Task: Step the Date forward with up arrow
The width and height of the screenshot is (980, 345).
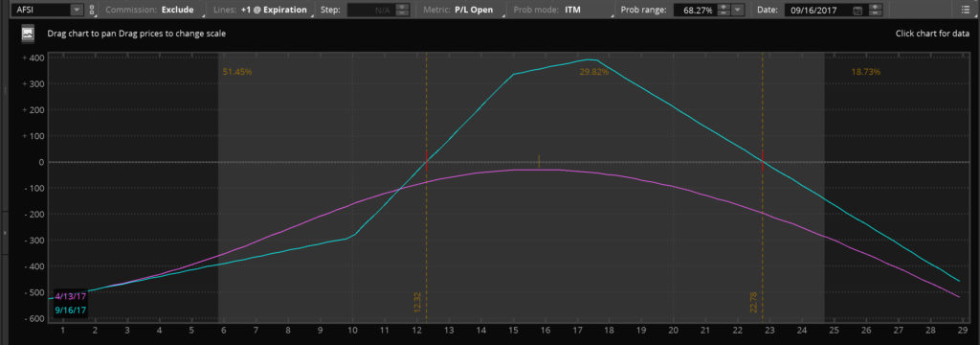Action: [x=875, y=7]
